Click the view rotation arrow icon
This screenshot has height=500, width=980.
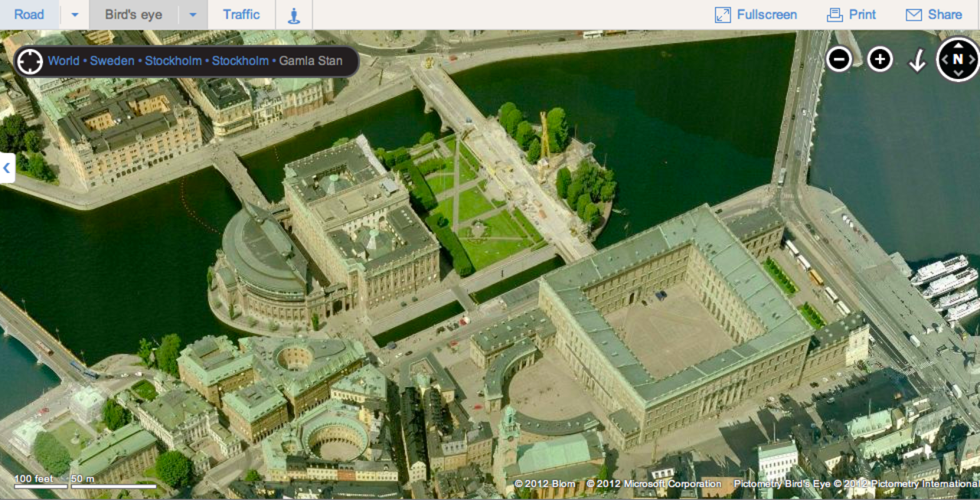coord(917,60)
